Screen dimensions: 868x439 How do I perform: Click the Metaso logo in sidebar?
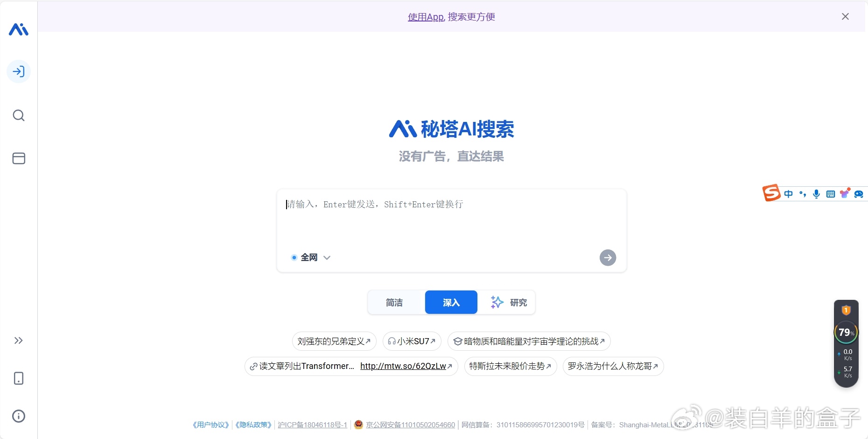point(19,29)
